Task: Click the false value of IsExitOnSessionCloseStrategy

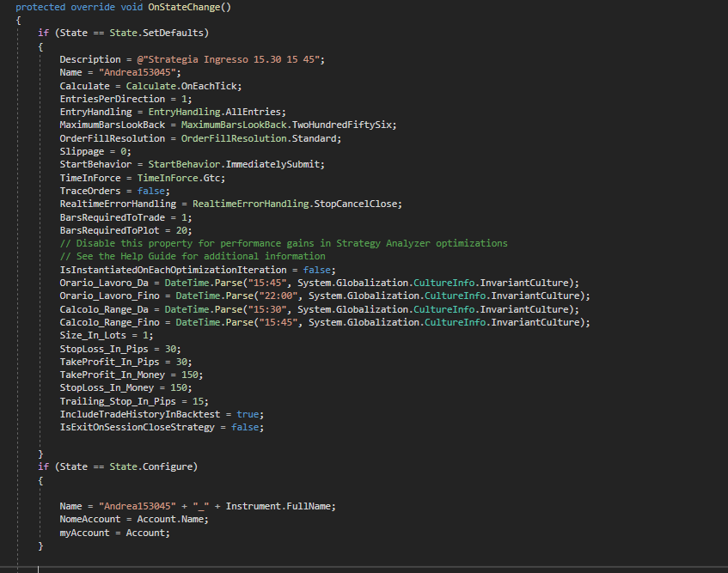Action: pos(245,427)
